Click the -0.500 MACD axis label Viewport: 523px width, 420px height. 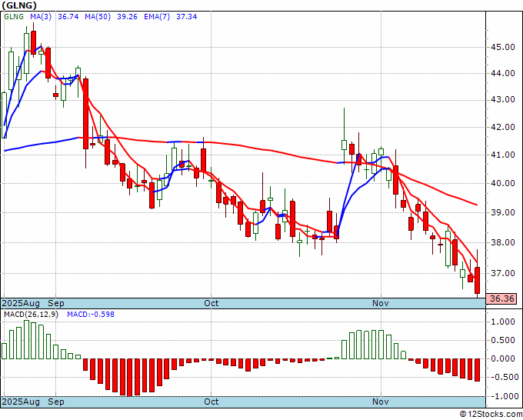[504, 377]
